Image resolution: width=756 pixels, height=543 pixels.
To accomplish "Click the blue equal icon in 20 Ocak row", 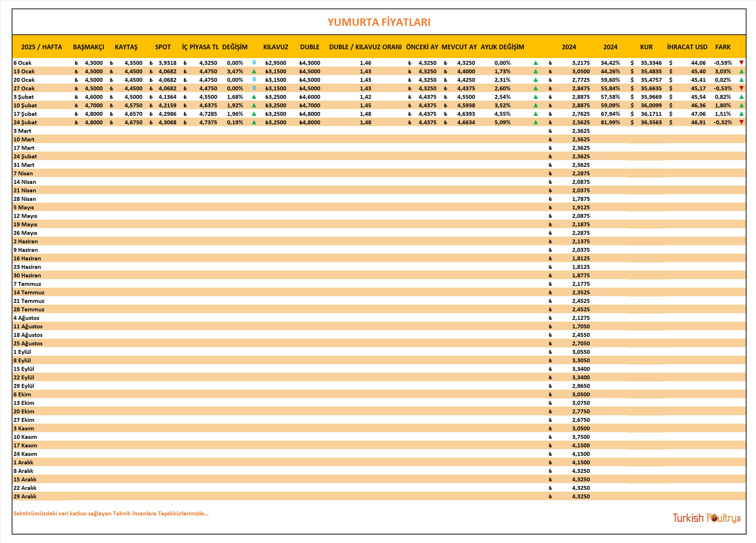I will point(254,79).
